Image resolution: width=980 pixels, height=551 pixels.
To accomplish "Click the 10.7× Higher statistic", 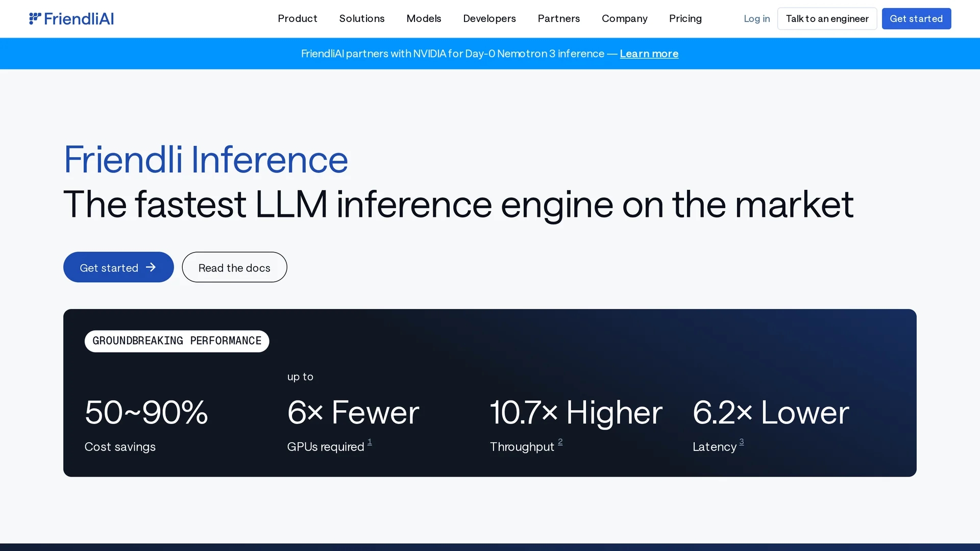I will click(576, 412).
